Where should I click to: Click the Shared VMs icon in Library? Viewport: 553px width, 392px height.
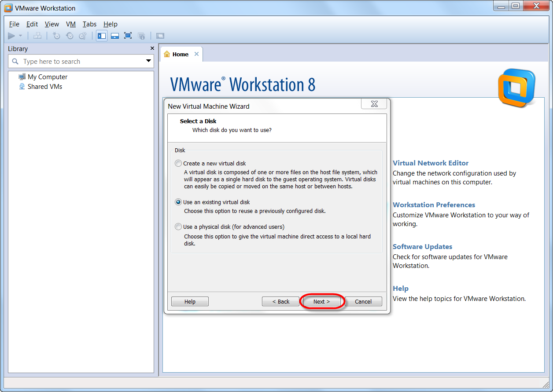pos(22,87)
